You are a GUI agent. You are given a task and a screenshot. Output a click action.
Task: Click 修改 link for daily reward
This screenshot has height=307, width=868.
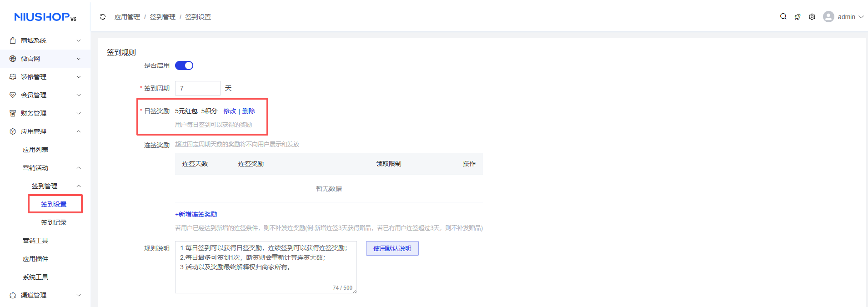pos(230,111)
